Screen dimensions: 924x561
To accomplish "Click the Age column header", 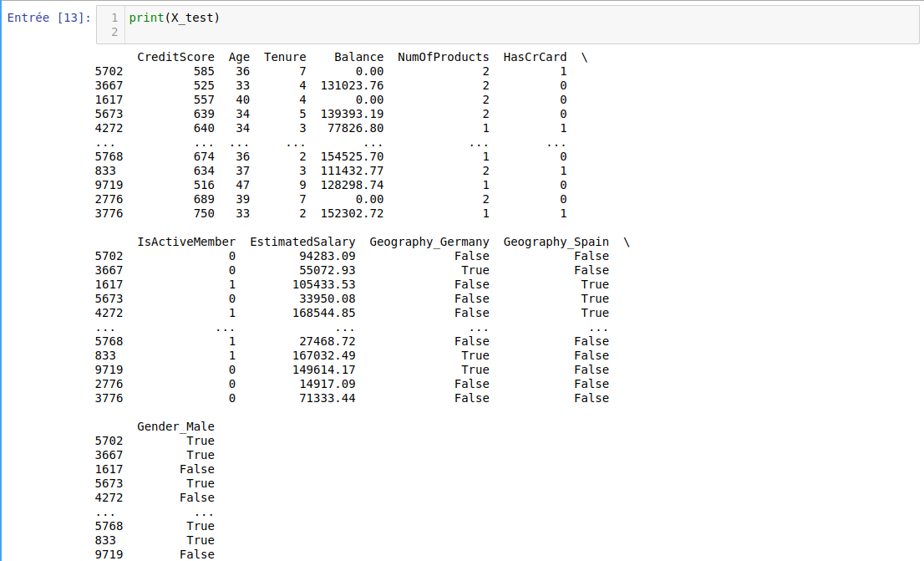I will [239, 57].
